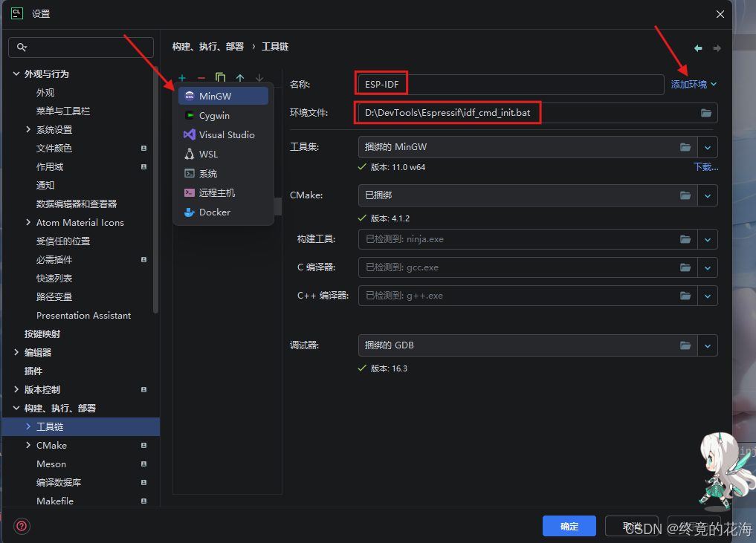The image size is (756, 543).
Task: Select 编译数据库 in settings tree
Action: coord(58,482)
